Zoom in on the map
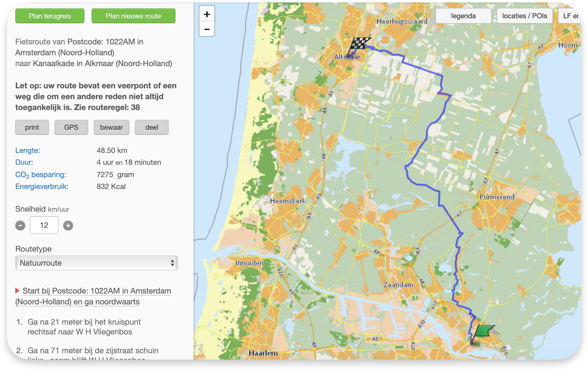 tap(207, 14)
